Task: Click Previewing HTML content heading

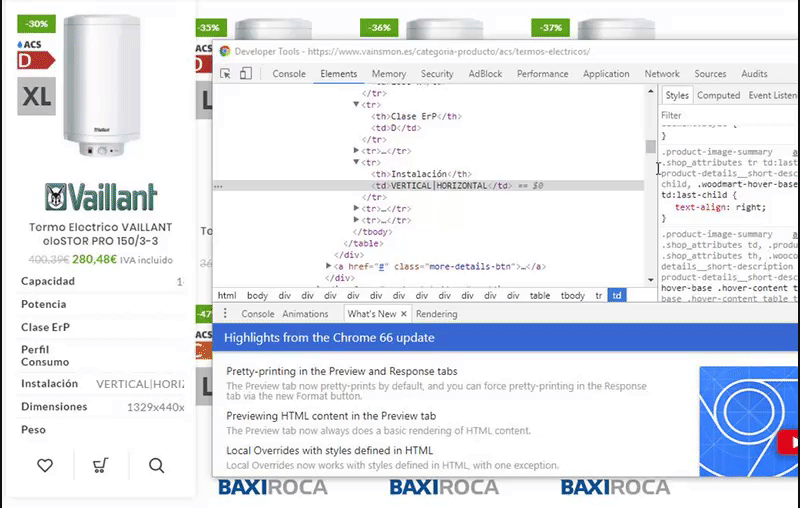Action: pyautogui.click(x=331, y=416)
